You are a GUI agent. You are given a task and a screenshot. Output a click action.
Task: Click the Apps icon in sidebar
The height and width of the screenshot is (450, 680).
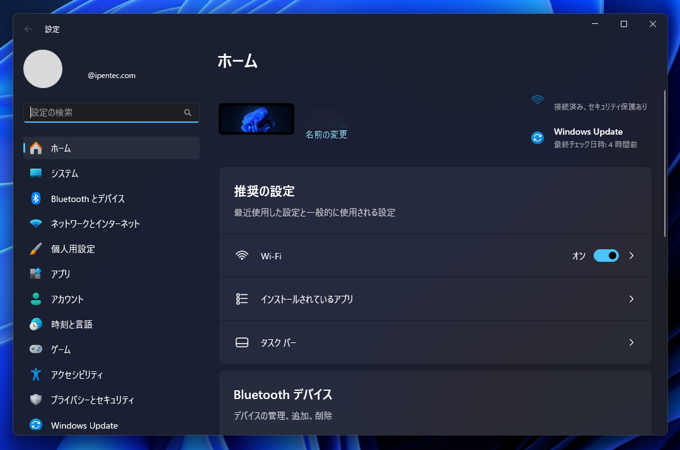(x=36, y=274)
